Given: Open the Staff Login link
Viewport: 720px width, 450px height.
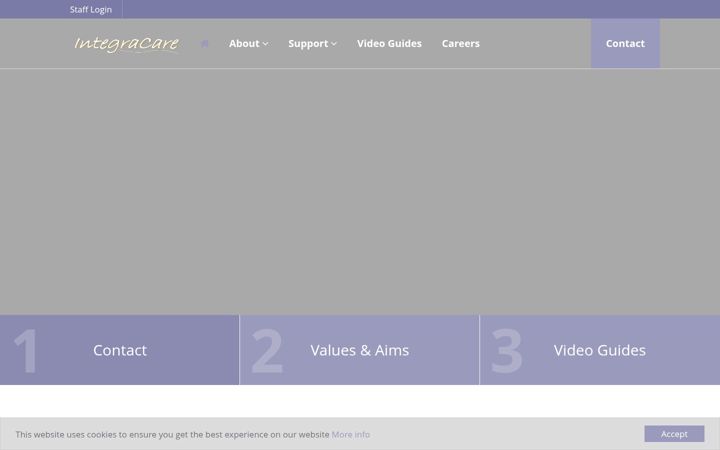Looking at the screenshot, I should (90, 9).
